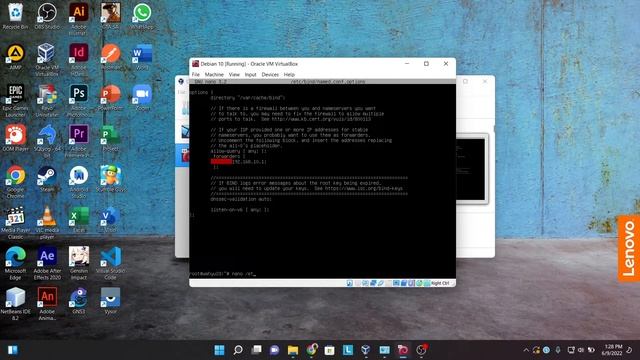Open the Devices menu in VirtualBox

tap(270, 75)
